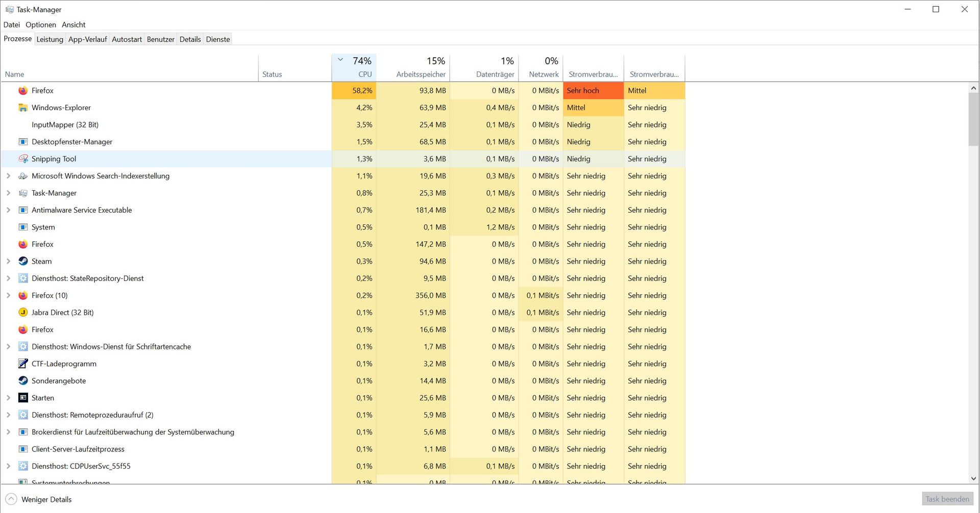Click the Starten process icon
This screenshot has height=513, width=980.
(23, 398)
